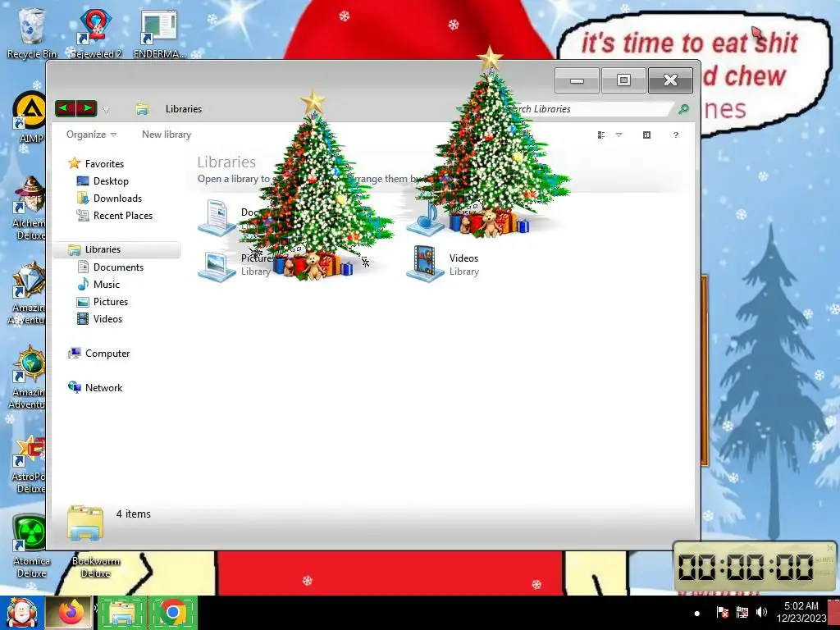Image resolution: width=840 pixels, height=630 pixels.
Task: Close the timer gadget with its X
Action: 830,548
